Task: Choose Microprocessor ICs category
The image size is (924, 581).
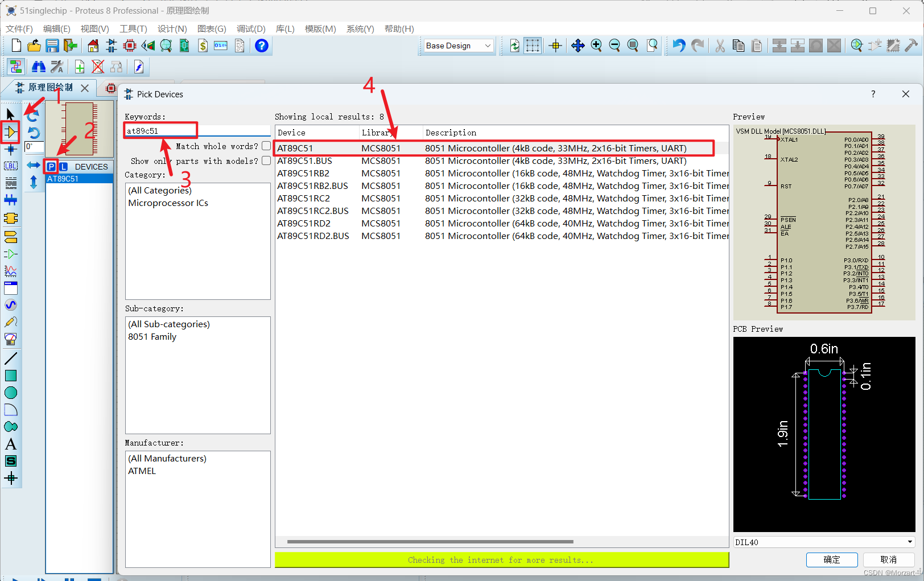Action: [x=168, y=203]
